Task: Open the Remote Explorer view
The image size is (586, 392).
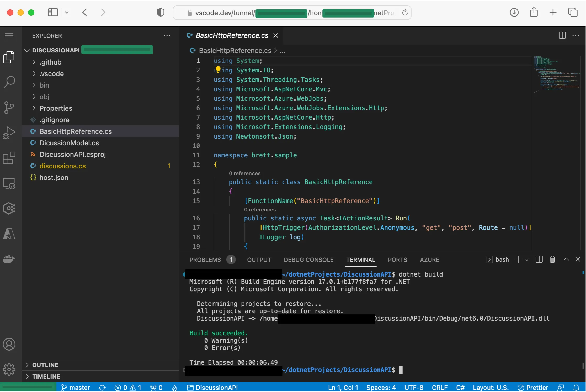Action: (9, 183)
